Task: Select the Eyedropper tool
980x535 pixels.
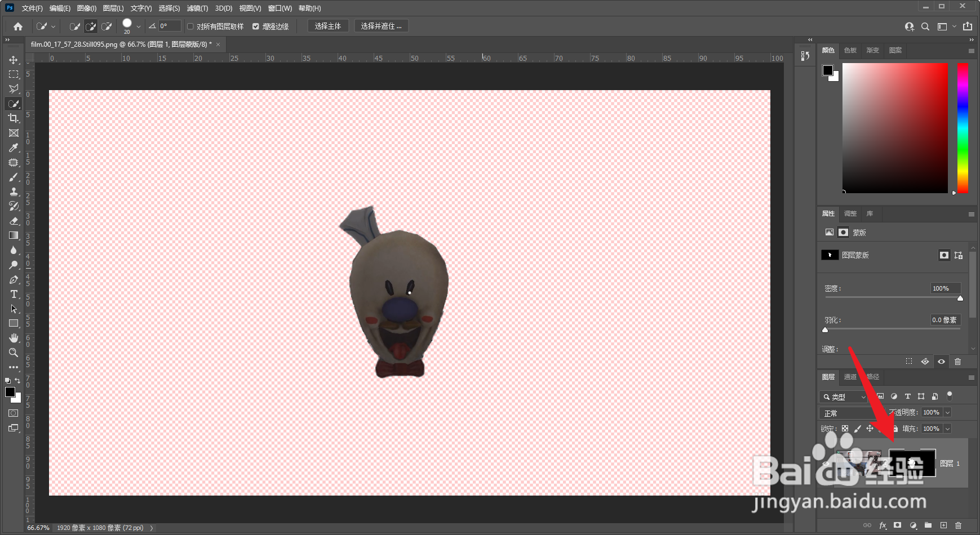Action: coord(14,148)
